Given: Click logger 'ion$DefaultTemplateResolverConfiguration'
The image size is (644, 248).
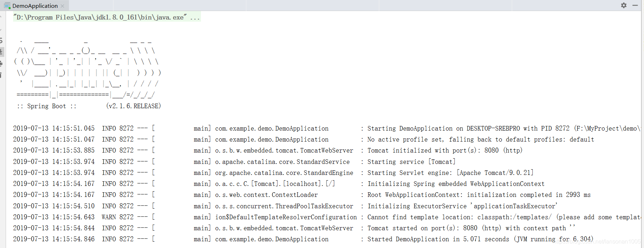Looking at the screenshot, I should (286, 217).
